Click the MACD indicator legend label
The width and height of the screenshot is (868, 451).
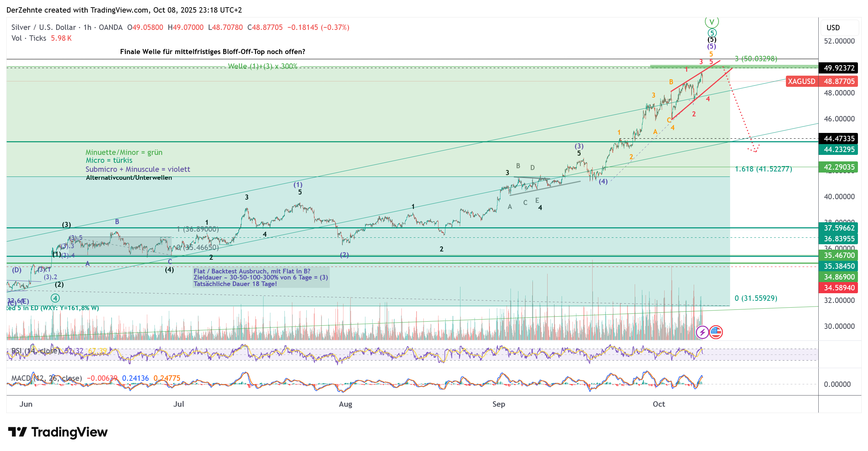tap(47, 378)
